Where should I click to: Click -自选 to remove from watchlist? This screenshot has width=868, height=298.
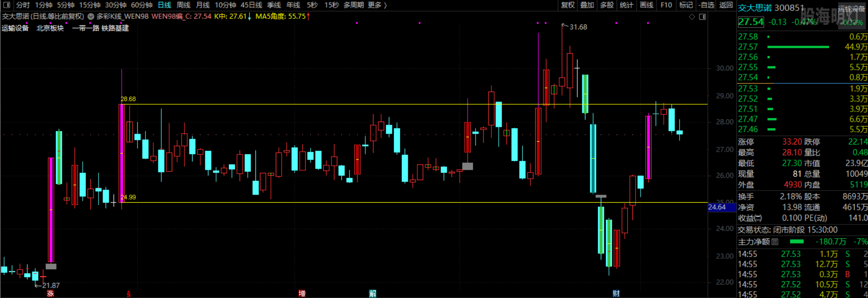point(707,5)
